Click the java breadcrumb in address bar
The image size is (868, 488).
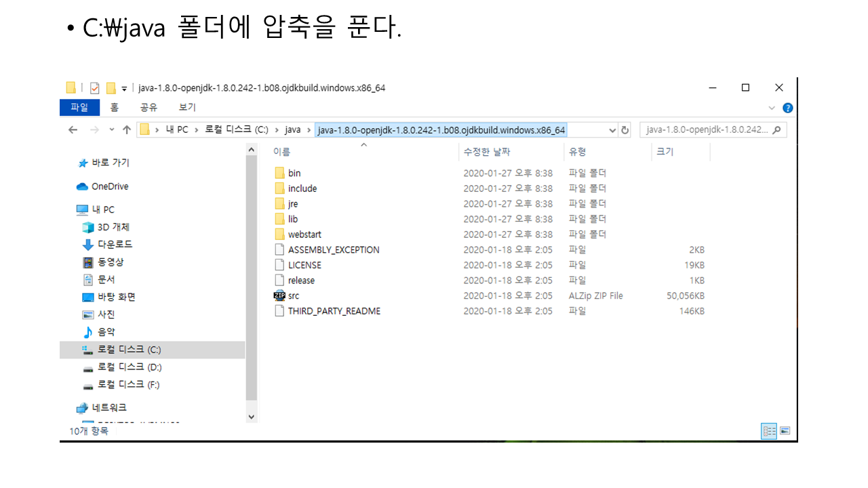(292, 130)
